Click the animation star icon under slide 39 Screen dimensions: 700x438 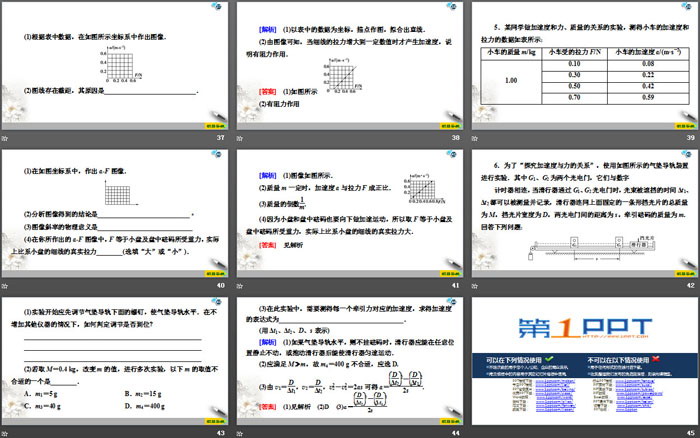point(475,138)
